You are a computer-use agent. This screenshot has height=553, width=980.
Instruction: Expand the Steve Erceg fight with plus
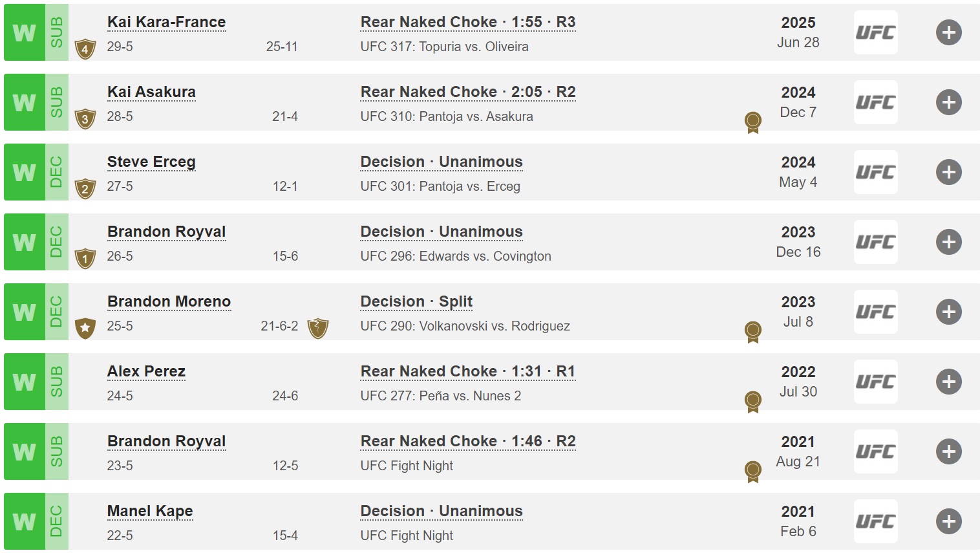(x=948, y=172)
